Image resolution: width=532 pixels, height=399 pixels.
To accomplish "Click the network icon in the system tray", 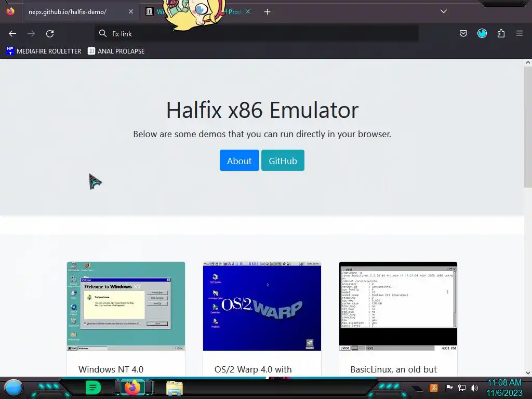I will [x=462, y=388].
